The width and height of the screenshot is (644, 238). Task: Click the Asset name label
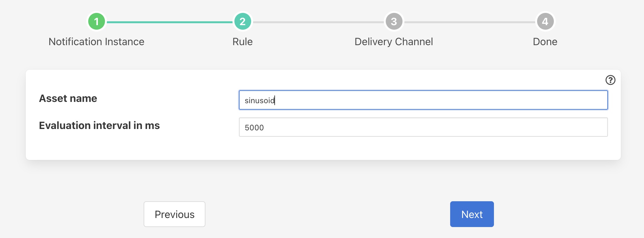point(68,98)
